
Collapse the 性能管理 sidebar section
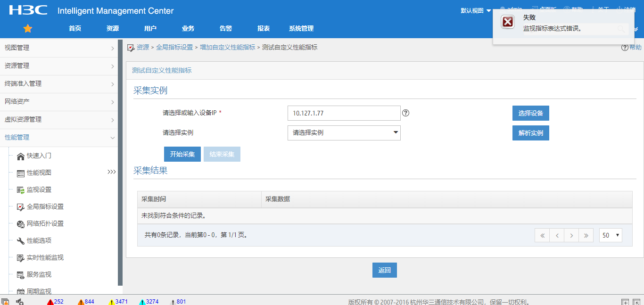[x=58, y=138]
